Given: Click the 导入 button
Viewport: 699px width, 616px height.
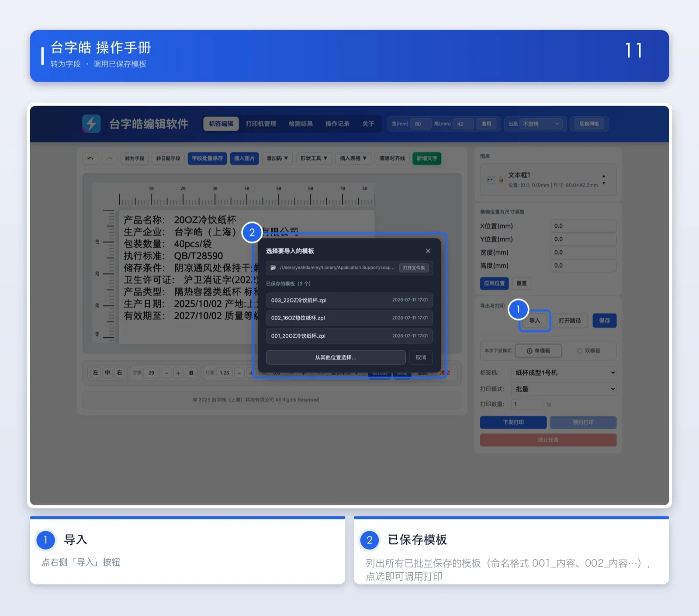Looking at the screenshot, I should tap(534, 321).
